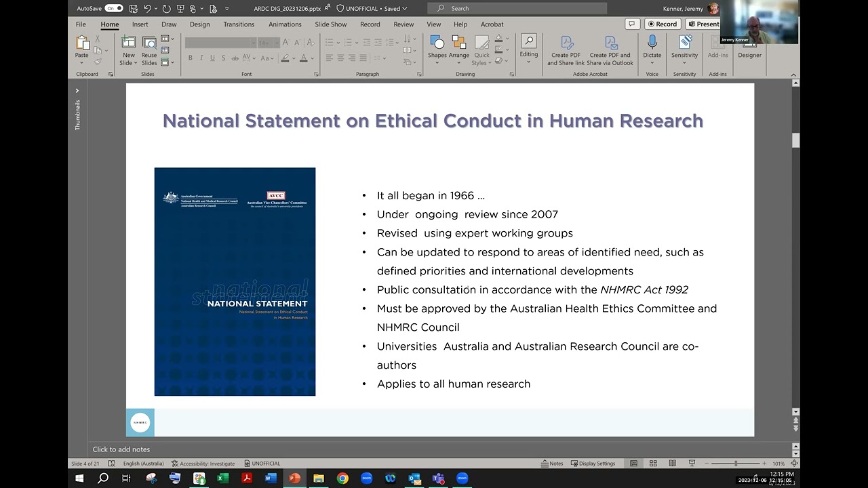Toggle the AutoSave switch
The height and width of the screenshot is (488, 868).
click(x=114, y=8)
